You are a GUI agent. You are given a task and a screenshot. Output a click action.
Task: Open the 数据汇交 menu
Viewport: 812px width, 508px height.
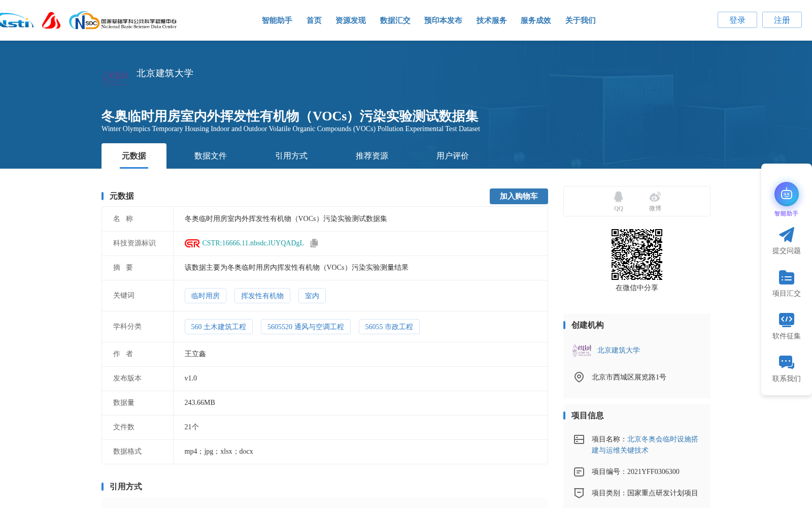coord(395,20)
